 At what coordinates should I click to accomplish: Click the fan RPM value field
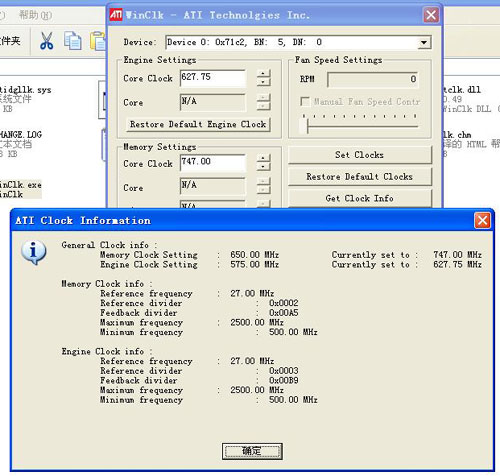click(373, 80)
